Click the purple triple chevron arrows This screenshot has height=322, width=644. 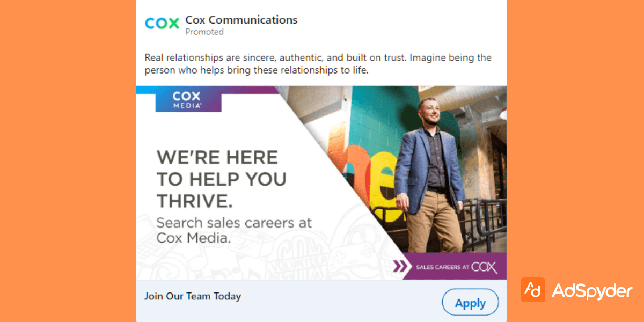[x=400, y=267]
